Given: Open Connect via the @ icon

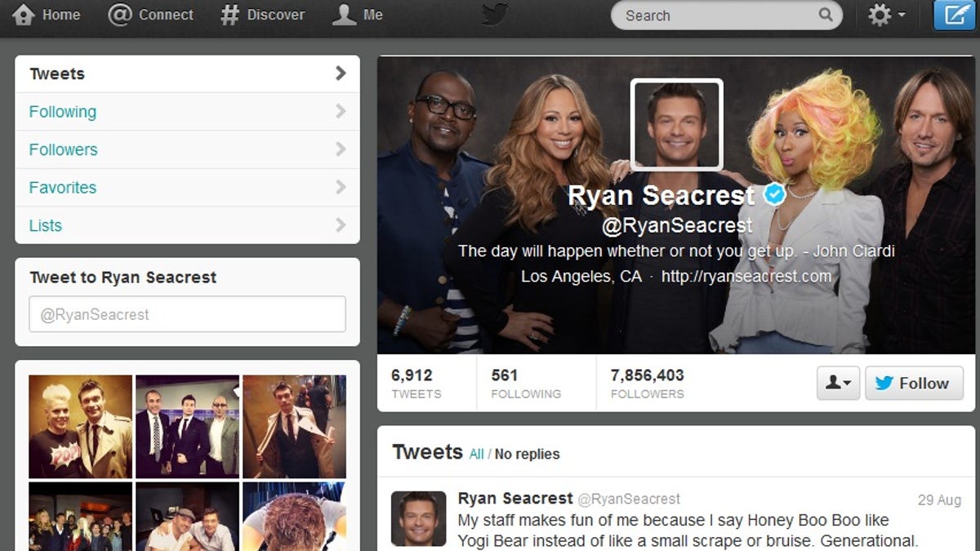Looking at the screenshot, I should (120, 15).
